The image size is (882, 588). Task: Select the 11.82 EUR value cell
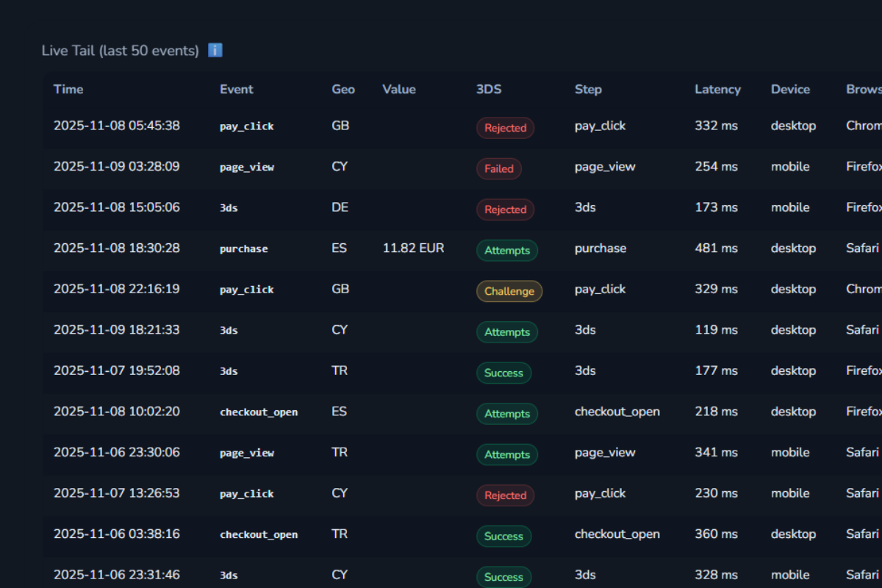413,248
